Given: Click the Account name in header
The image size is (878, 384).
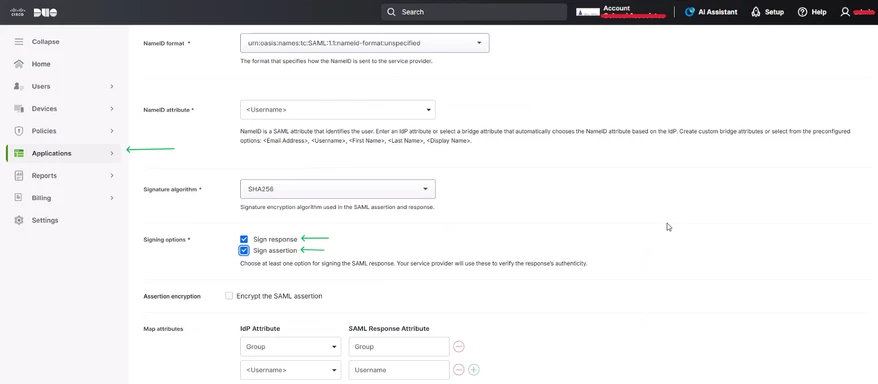Looking at the screenshot, I should click(x=617, y=8).
